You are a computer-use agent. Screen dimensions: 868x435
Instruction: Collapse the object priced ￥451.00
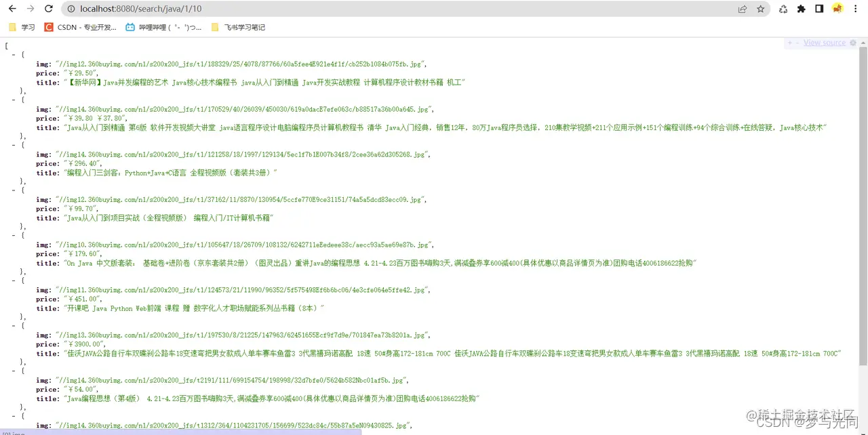click(14, 281)
